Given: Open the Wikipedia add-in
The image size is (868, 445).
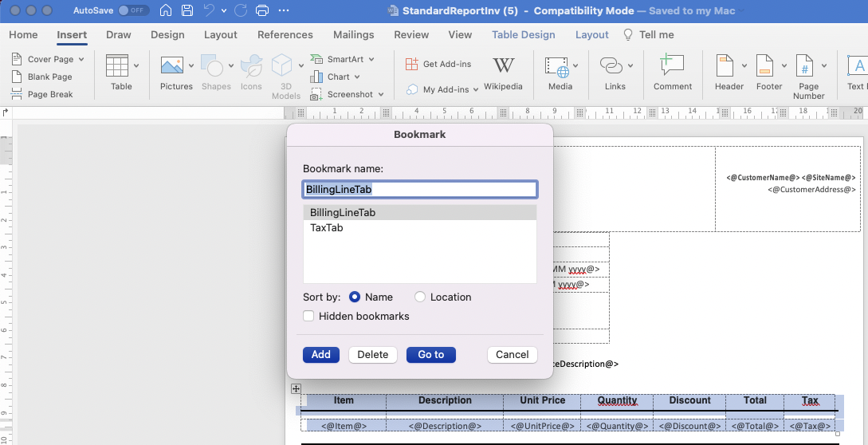Looking at the screenshot, I should pos(503,73).
